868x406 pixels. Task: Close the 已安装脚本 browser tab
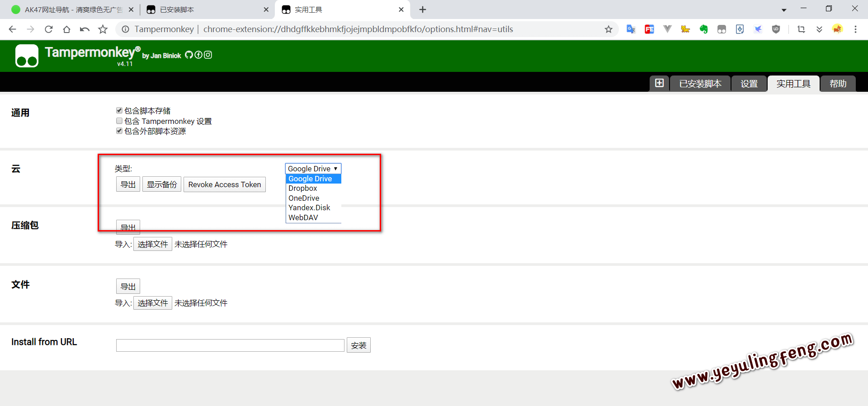[266, 9]
